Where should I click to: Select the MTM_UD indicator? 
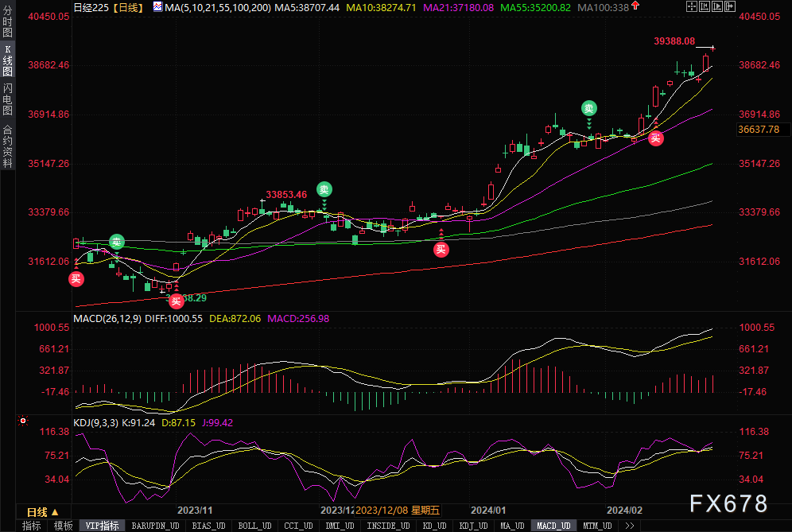point(597,526)
